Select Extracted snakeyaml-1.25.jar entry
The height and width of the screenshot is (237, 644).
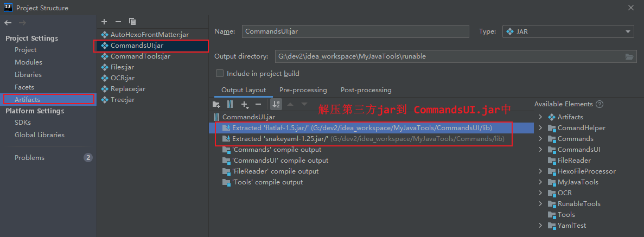click(x=371, y=139)
